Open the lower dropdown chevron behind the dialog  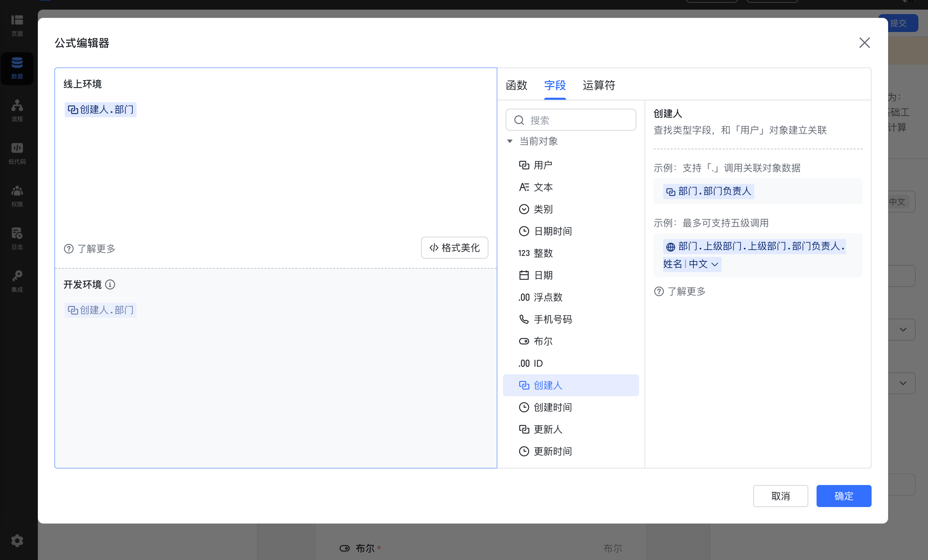pos(903,384)
